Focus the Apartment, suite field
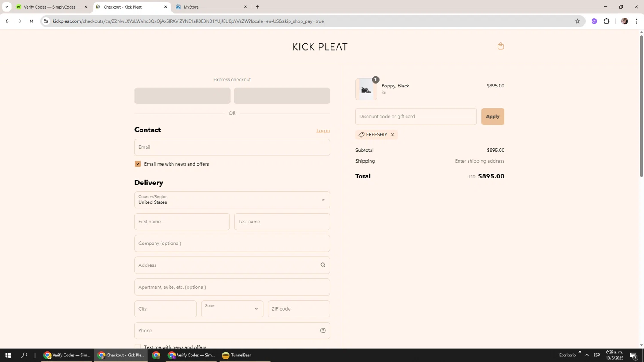The image size is (644, 362). [232, 287]
